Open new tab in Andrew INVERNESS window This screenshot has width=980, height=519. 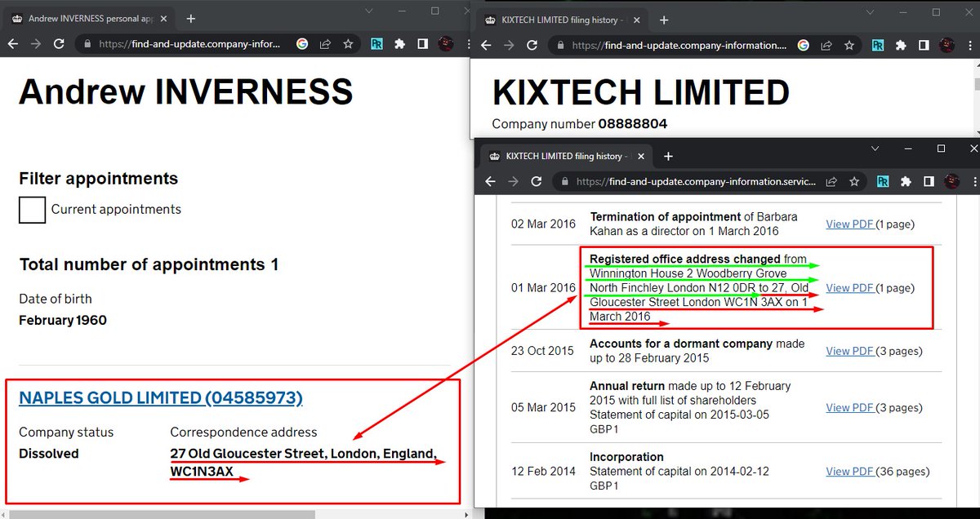(x=190, y=18)
